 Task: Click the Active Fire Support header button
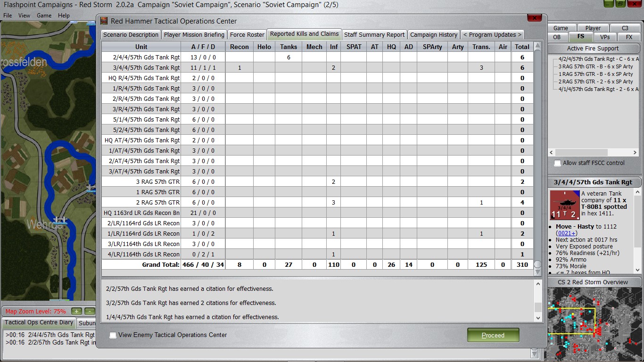[x=593, y=48]
